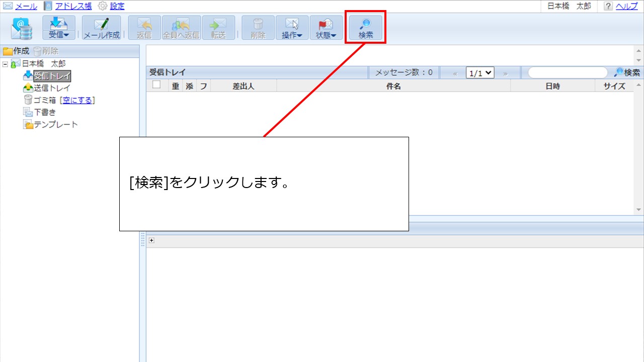Viewport: 644px width, 362px height.
Task: Expand the plus box in the preview pane
Action: coord(151,240)
